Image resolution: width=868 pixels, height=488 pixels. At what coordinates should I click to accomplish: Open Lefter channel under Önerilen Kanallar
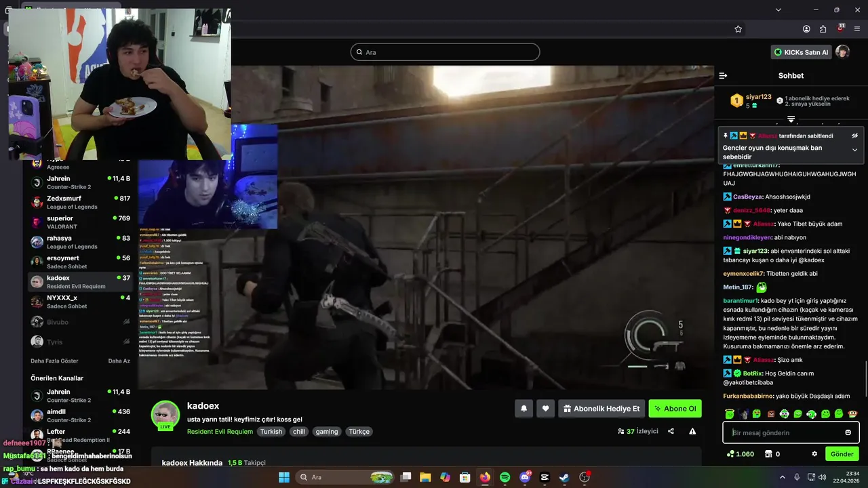[80, 435]
